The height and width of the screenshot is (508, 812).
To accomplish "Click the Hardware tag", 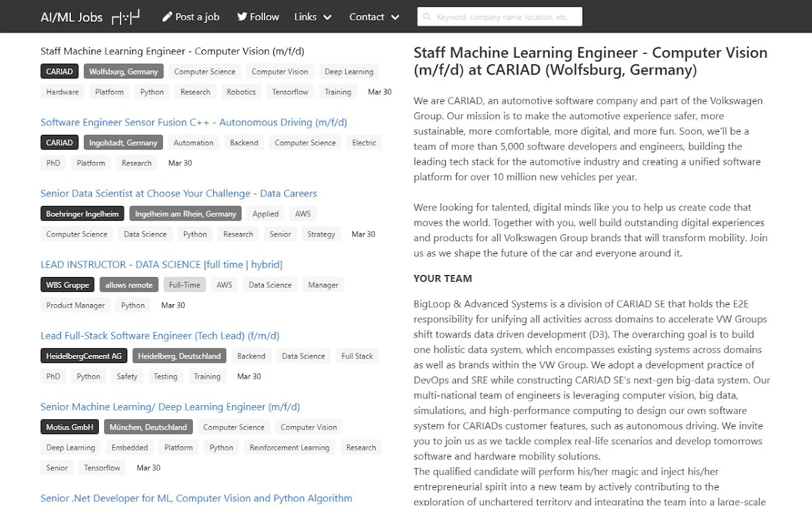I will [62, 92].
